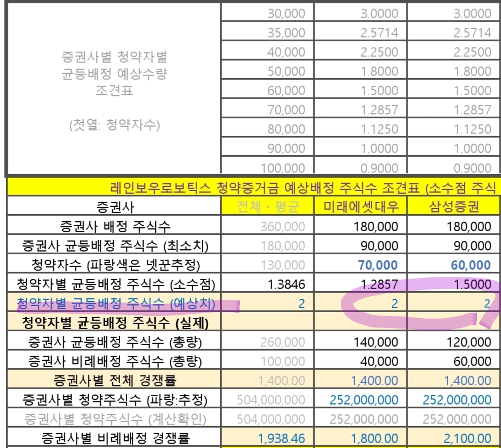Select the 30,000 subscriber row in the lookup table
The image size is (501, 448).
tap(361, 13)
